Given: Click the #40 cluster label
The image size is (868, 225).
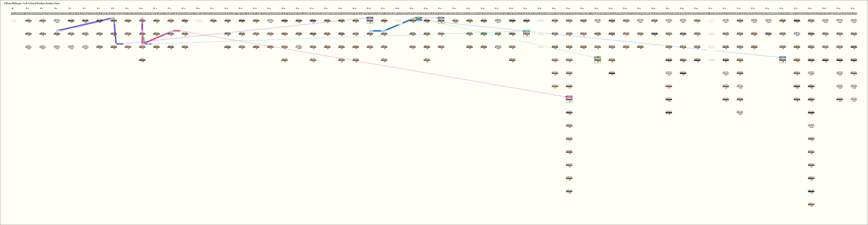Looking at the screenshot, I should click(x=568, y=8).
